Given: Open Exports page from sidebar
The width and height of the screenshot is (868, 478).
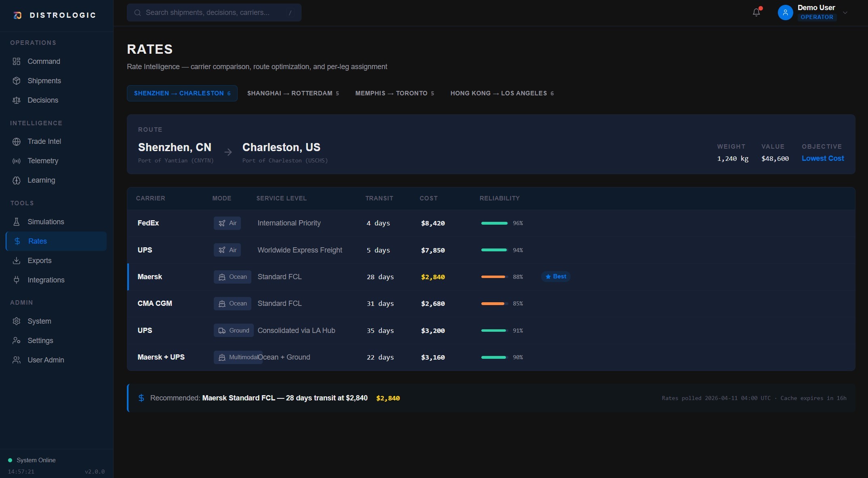Looking at the screenshot, I should pos(56,261).
